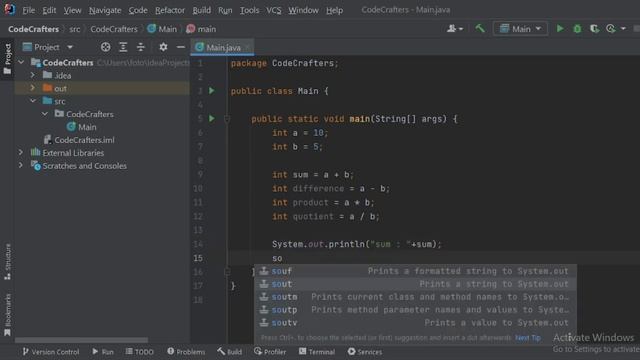The image size is (640, 360).
Task: Collapse the CodeCrafters package node
Action: [x=45, y=114]
